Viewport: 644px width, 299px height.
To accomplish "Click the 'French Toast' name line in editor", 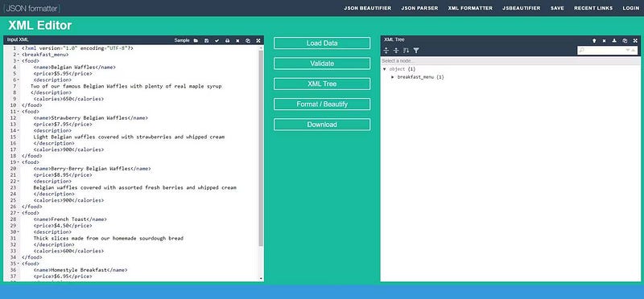I will click(70, 219).
